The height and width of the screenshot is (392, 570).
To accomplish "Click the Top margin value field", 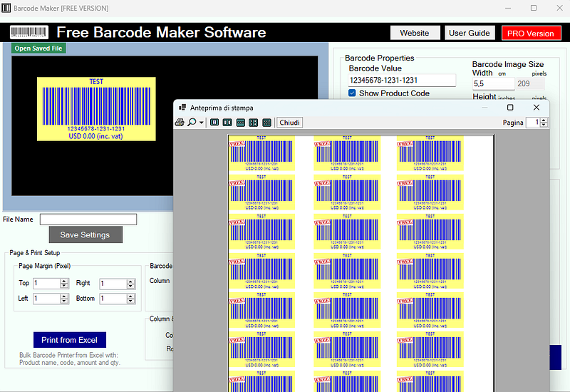I will pyautogui.click(x=46, y=284).
